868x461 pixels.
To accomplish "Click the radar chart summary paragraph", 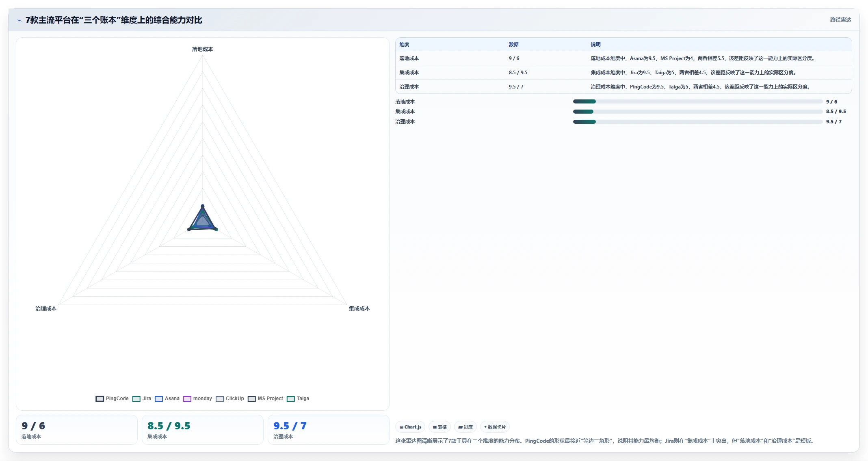I will 605,441.
